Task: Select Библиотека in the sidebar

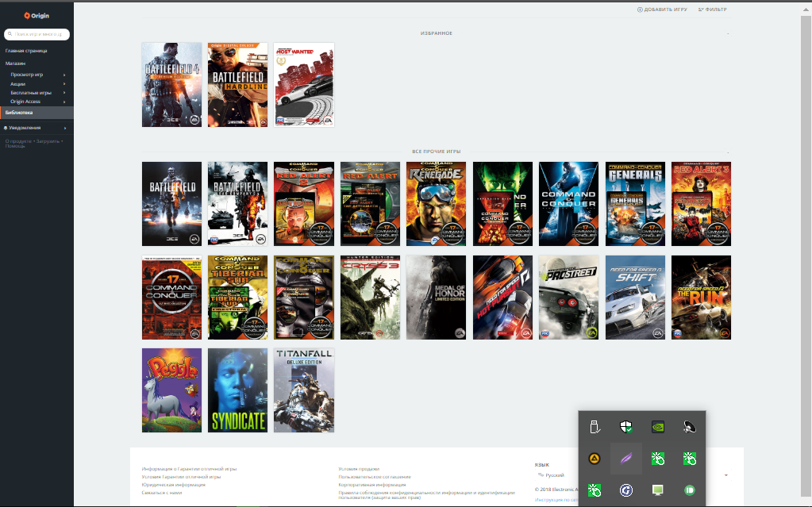Action: coord(21,113)
